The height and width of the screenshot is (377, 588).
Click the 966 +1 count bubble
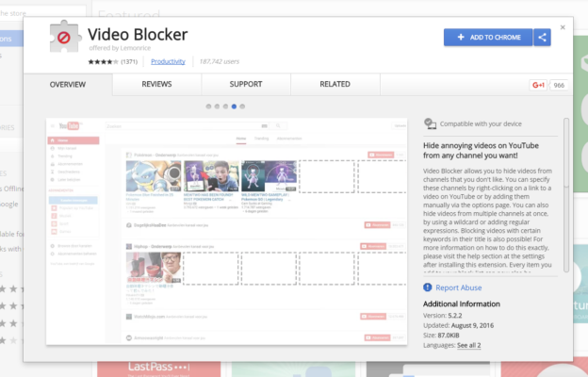(559, 85)
